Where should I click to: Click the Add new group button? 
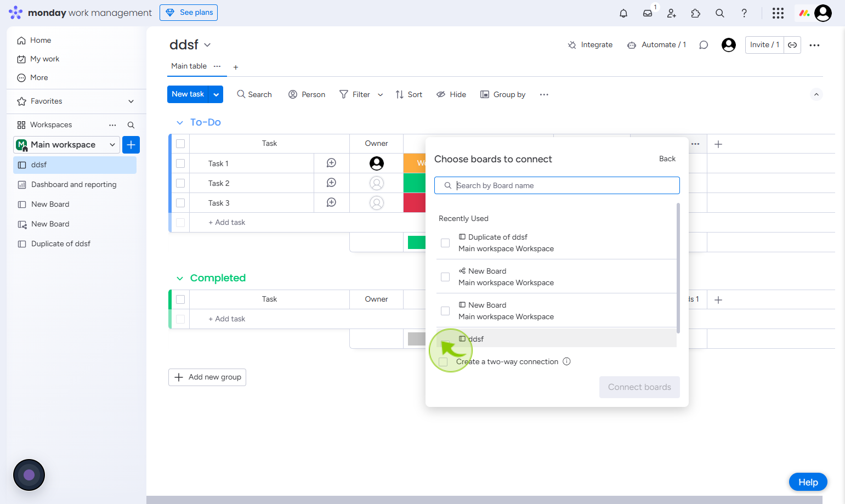click(x=207, y=377)
